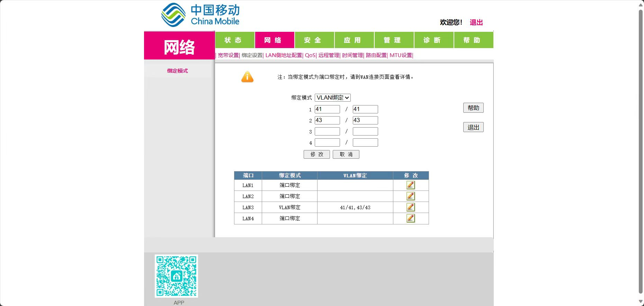Open the 宽带设置 submenu link
This screenshot has height=306, width=644.
[x=228, y=55]
